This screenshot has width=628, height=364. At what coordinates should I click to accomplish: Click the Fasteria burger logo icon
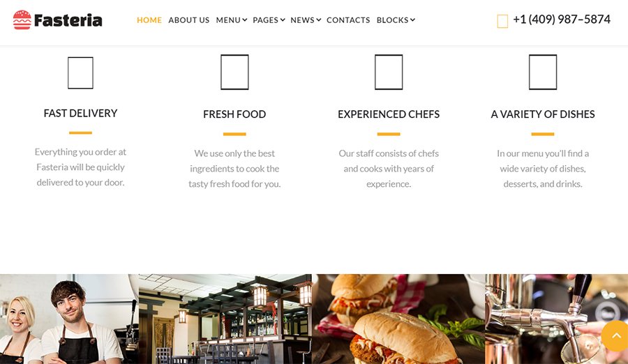[x=22, y=20]
